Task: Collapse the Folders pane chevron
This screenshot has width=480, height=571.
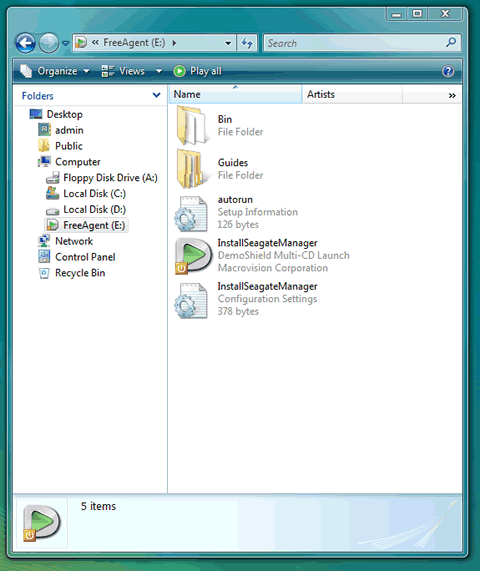Action: (x=157, y=95)
